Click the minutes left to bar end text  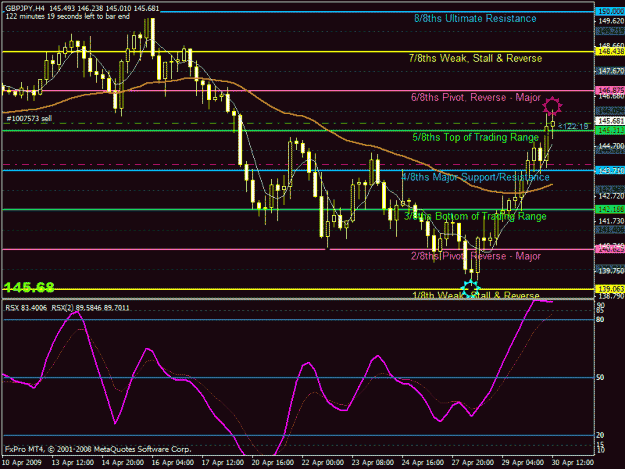pos(67,16)
